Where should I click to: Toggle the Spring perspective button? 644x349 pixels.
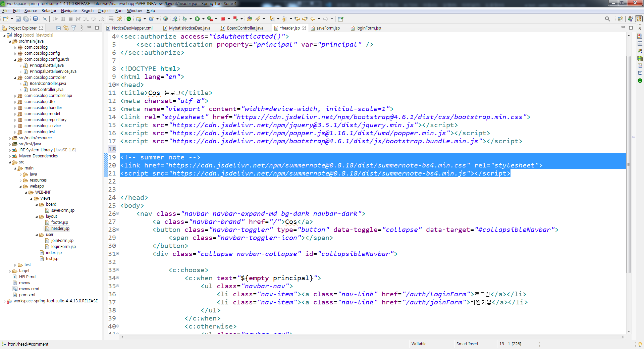pyautogui.click(x=639, y=19)
